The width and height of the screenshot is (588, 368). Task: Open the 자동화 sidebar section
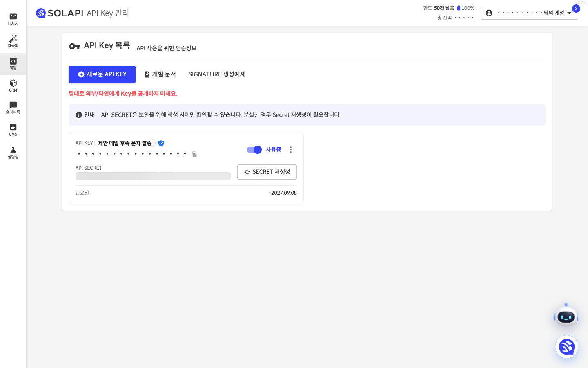click(13, 41)
